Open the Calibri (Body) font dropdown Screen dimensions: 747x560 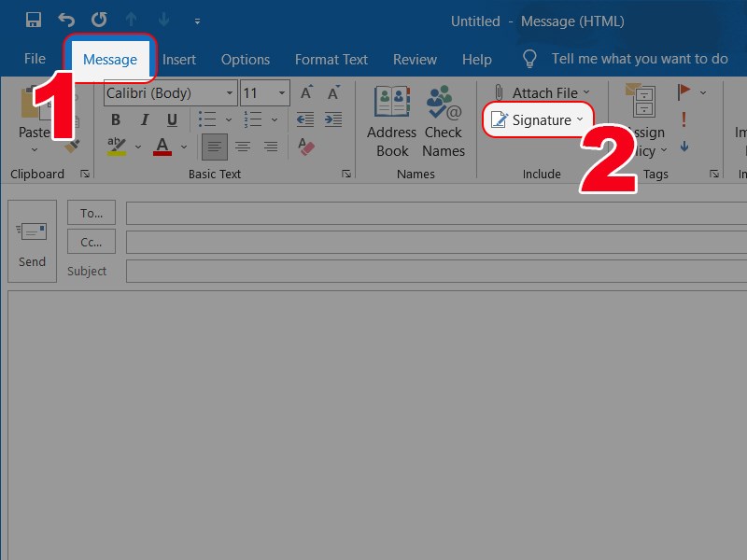(x=230, y=92)
